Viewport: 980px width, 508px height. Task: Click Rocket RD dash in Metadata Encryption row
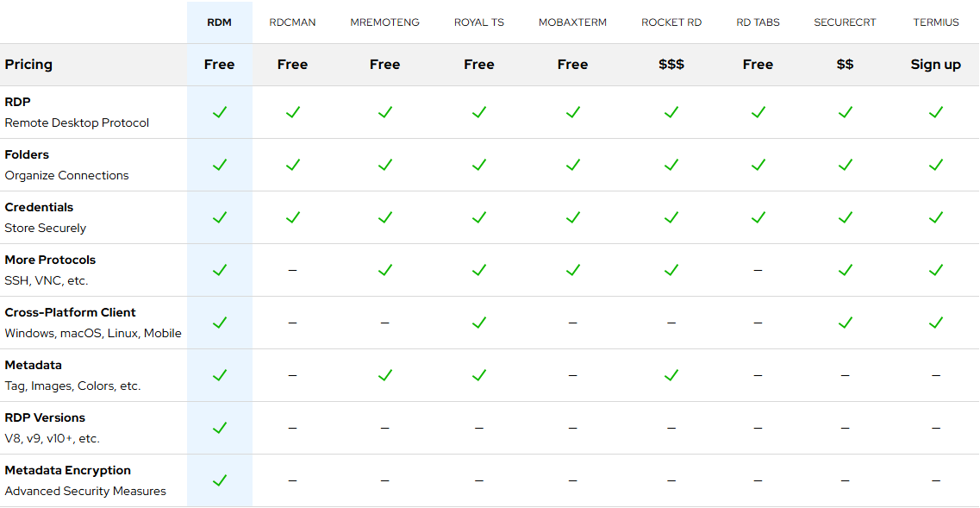point(671,480)
